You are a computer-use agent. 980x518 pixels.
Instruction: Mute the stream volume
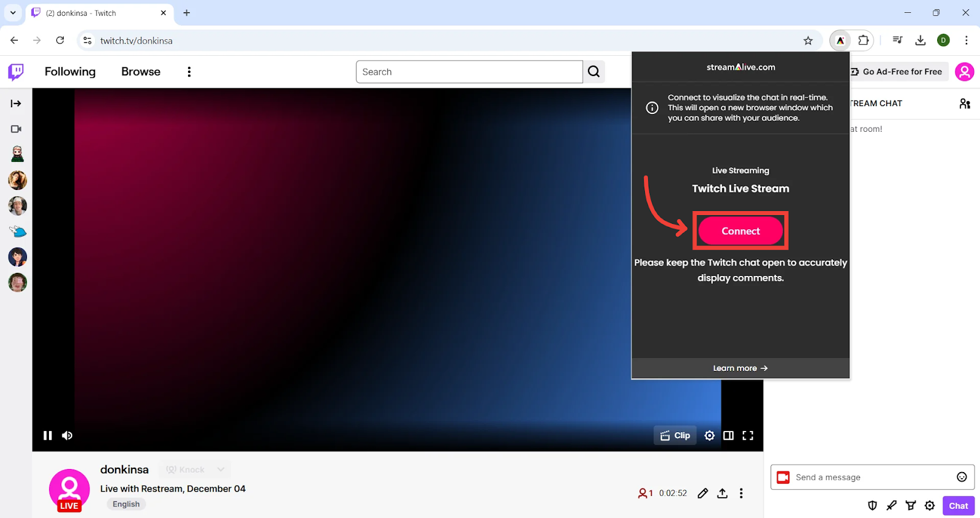click(67, 436)
